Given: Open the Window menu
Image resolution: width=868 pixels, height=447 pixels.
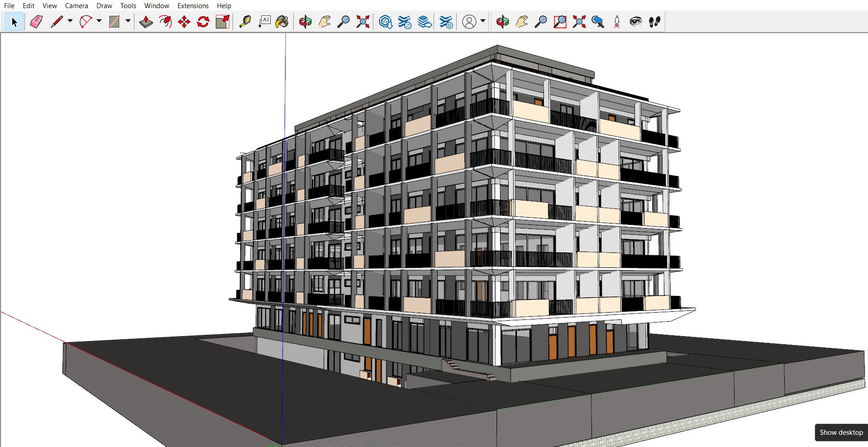Looking at the screenshot, I should pos(157,6).
